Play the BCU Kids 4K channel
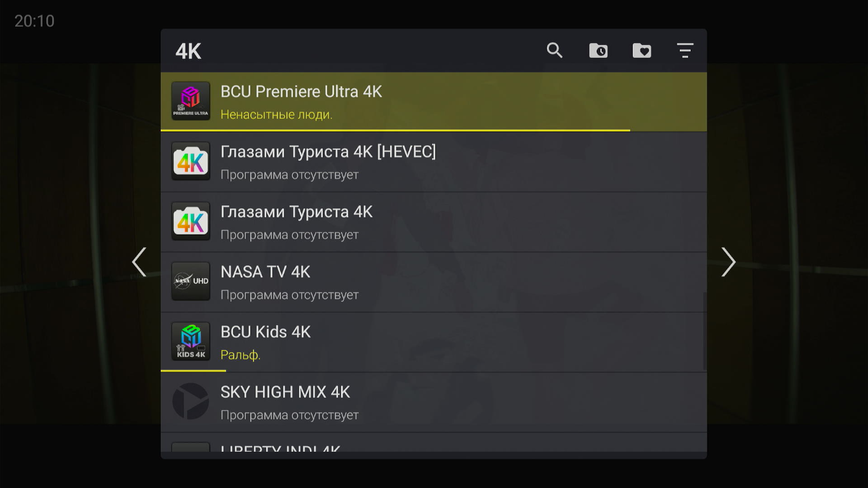 coord(266,332)
